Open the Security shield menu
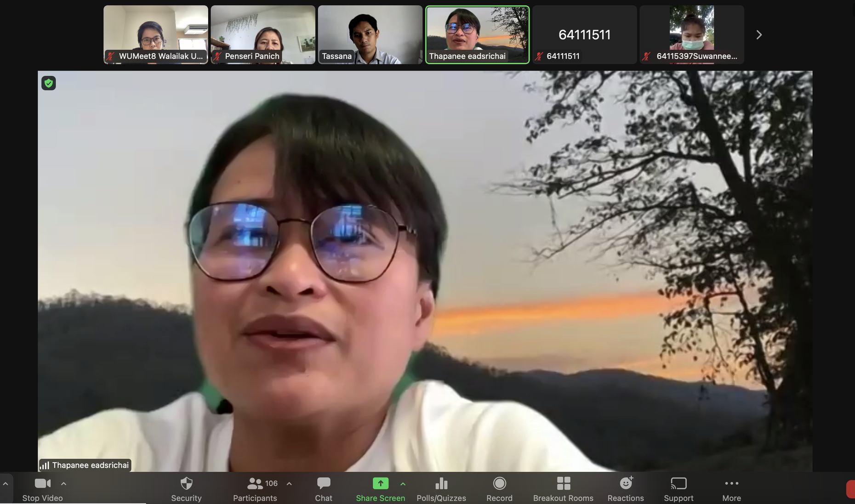This screenshot has height=504, width=855. (186, 488)
